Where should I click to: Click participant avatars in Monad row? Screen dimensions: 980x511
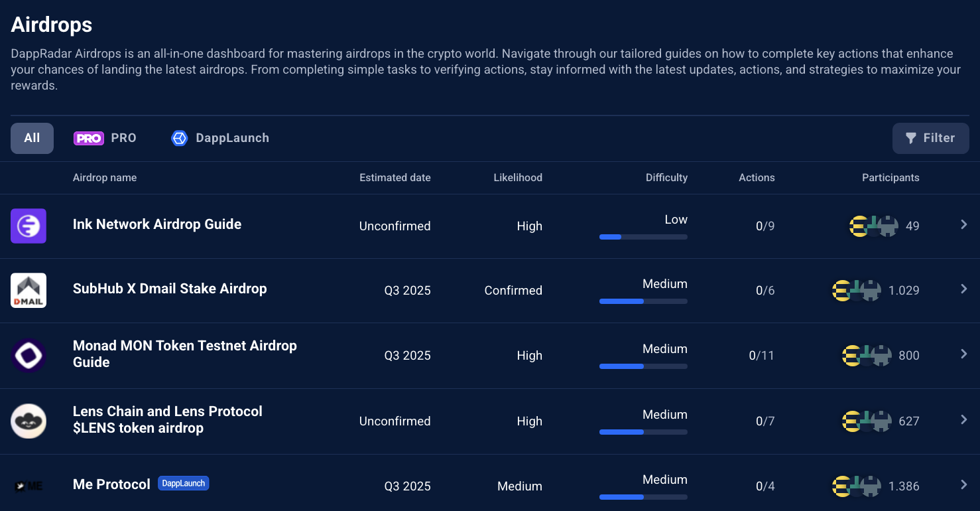click(866, 356)
